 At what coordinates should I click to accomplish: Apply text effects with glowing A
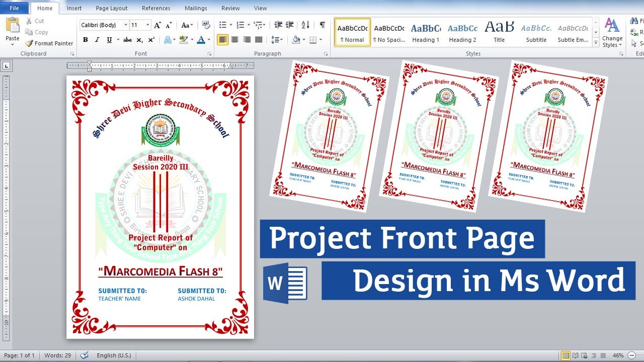(168, 40)
